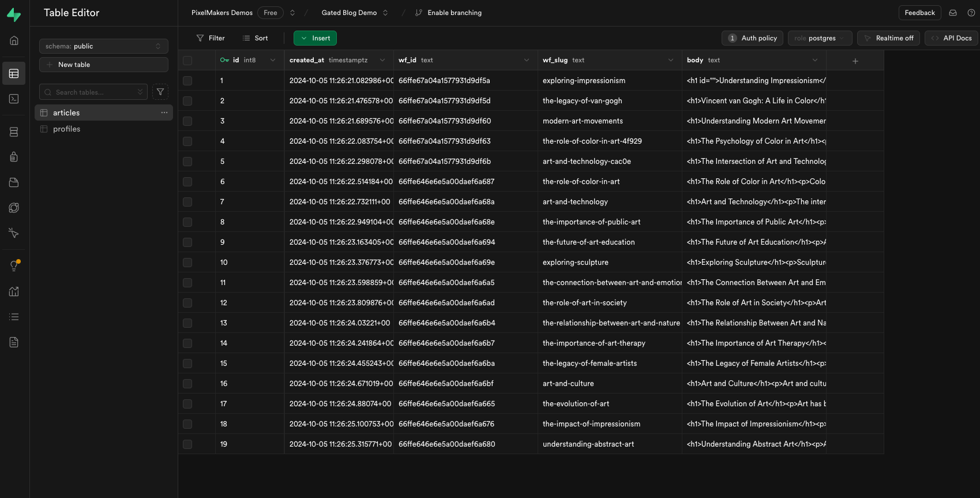Open the Insert dropdown button

click(315, 38)
